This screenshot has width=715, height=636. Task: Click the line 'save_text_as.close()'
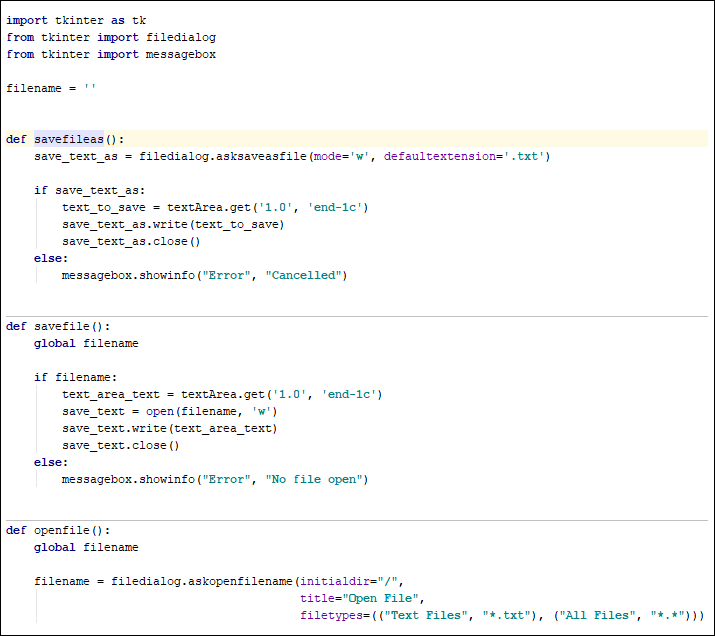pyautogui.click(x=131, y=241)
